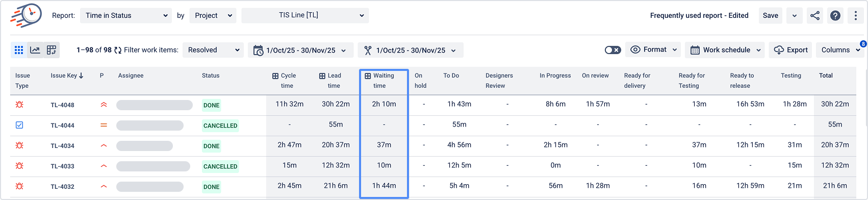Open the scissors date range 1/Oct/25 - 30/Nov/25
868x200 pixels.
411,50
